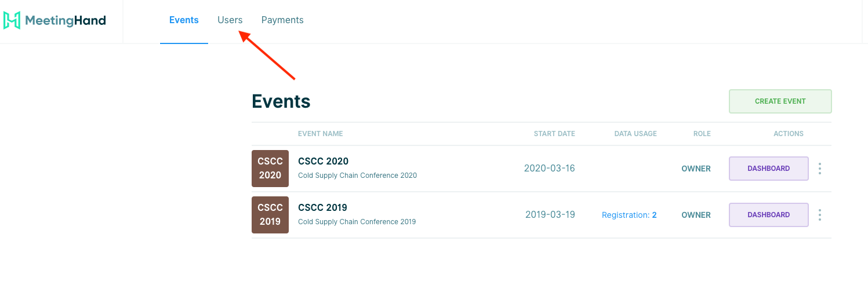Image resolution: width=868 pixels, height=296 pixels.
Task: Click the Role column header
Action: [702, 134]
